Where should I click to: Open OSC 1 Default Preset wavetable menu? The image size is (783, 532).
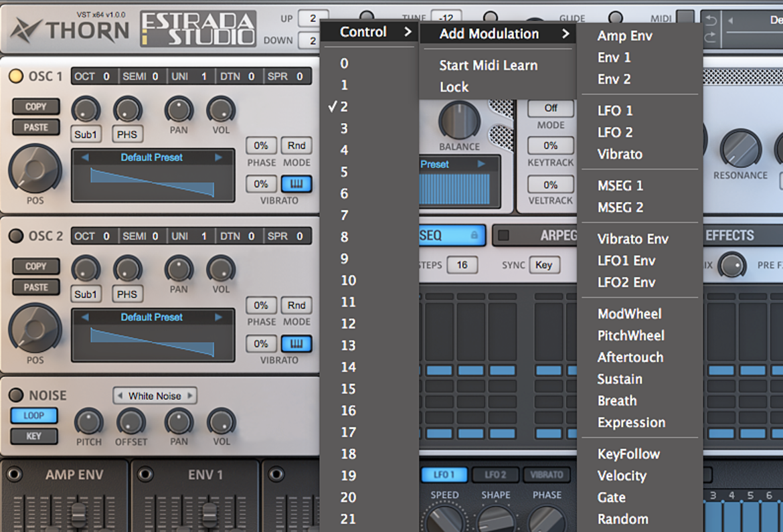152,157
